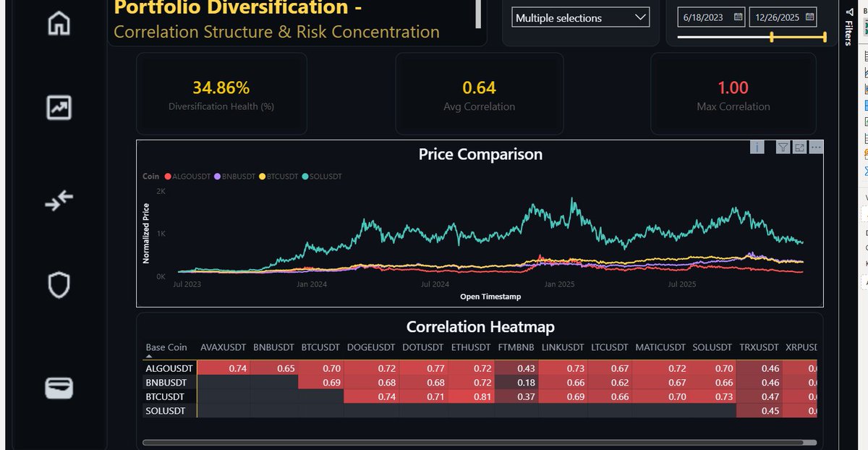Click the start date field 6/18/2023
The height and width of the screenshot is (450, 868).
(712, 17)
